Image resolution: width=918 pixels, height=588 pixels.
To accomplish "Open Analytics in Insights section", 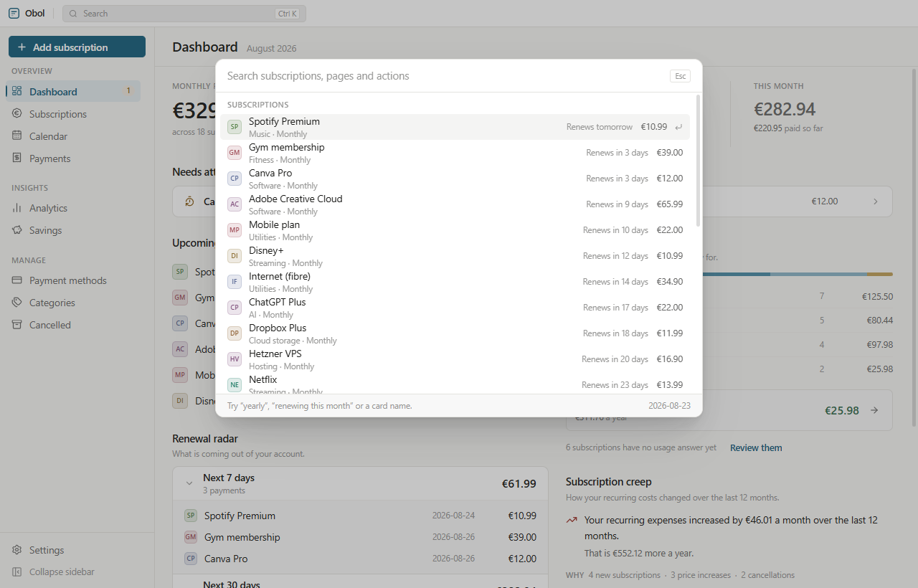I will coord(75,208).
